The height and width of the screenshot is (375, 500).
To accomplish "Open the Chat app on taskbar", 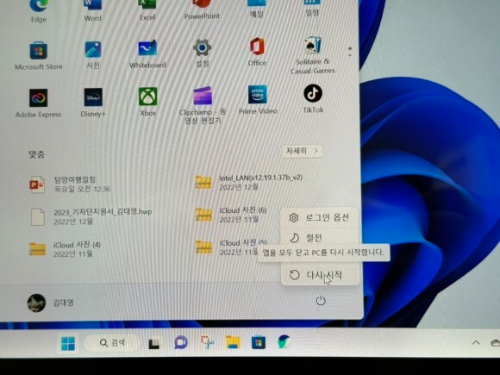I will [181, 343].
